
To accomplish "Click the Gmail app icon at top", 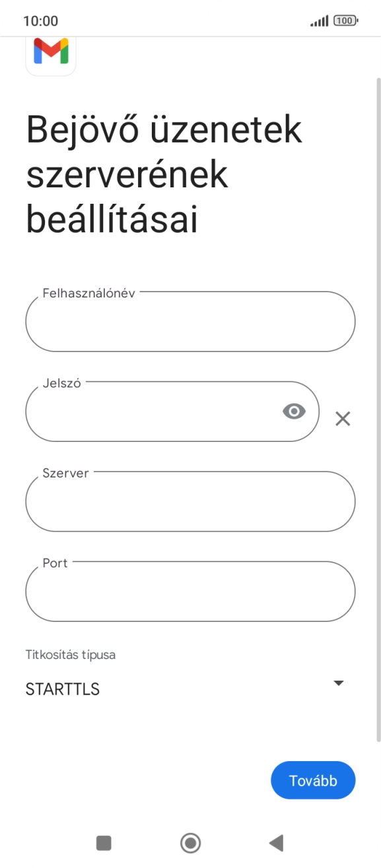I will click(x=51, y=53).
